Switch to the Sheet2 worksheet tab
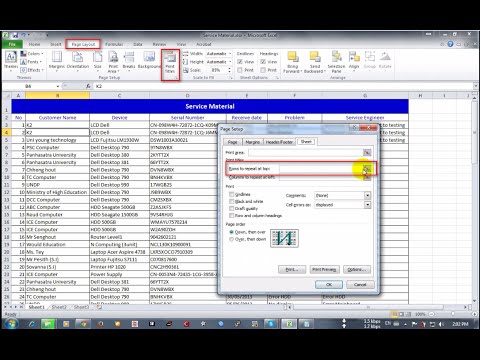Image resolution: width=480 pixels, height=360 pixels. point(59,307)
